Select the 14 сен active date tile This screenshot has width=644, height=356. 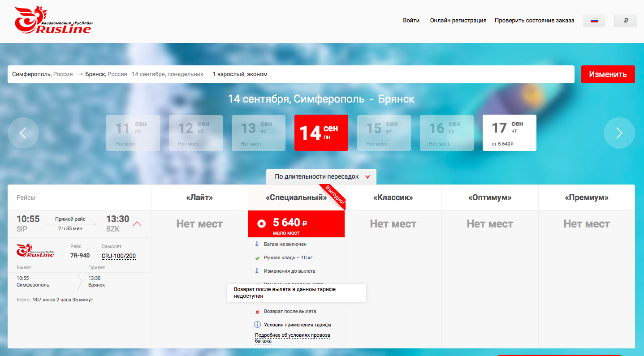point(321,133)
